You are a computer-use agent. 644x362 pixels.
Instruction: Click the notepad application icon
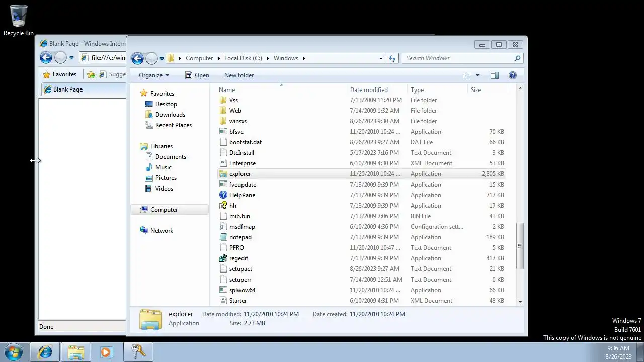223,237
